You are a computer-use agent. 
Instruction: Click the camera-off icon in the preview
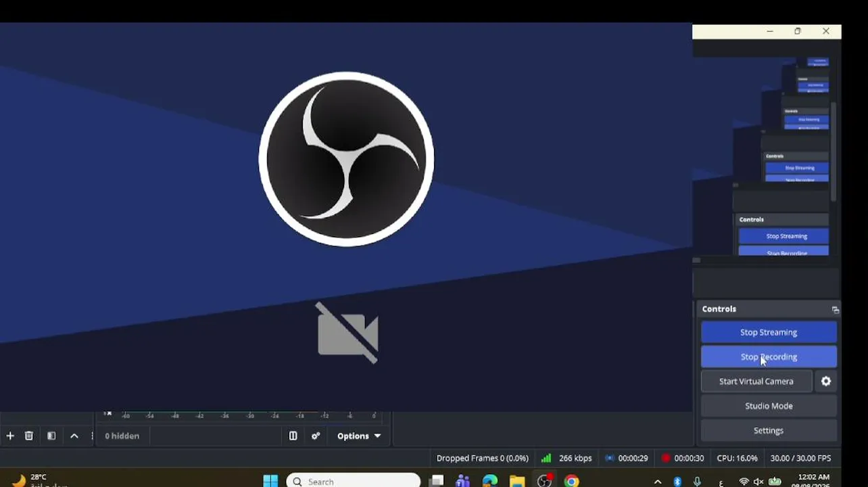tap(347, 333)
